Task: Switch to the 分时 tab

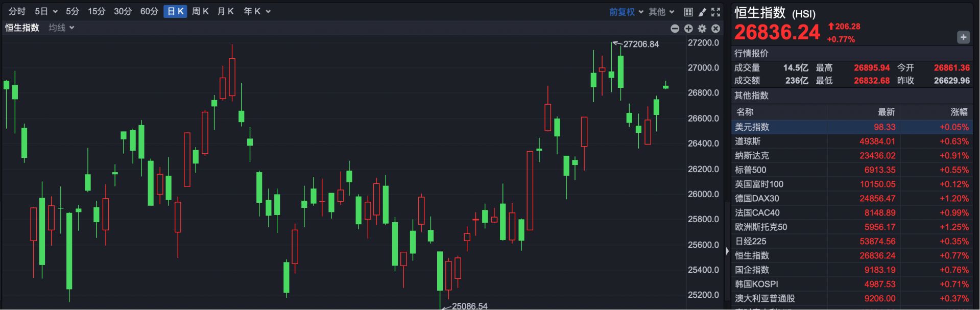Action: coord(17,11)
